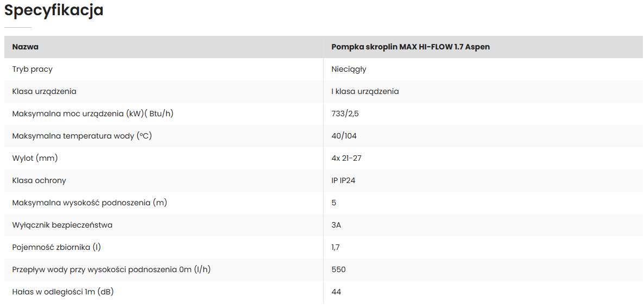Click the 44 noise level value
The height and width of the screenshot is (308, 644).
336,292
